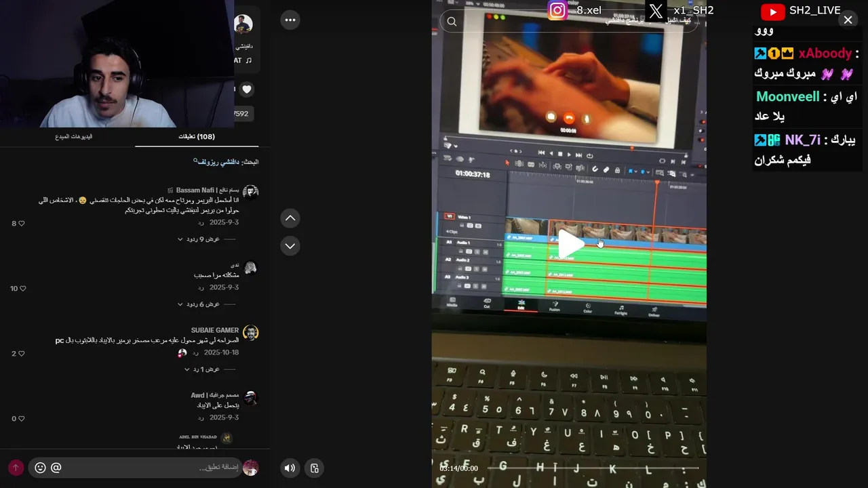Open the video creator's profile avatar
Screen dimensions: 868x488
pos(243,24)
